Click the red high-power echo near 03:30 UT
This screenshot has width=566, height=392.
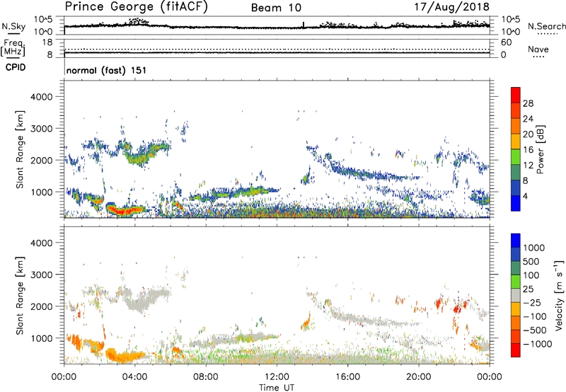(x=125, y=209)
